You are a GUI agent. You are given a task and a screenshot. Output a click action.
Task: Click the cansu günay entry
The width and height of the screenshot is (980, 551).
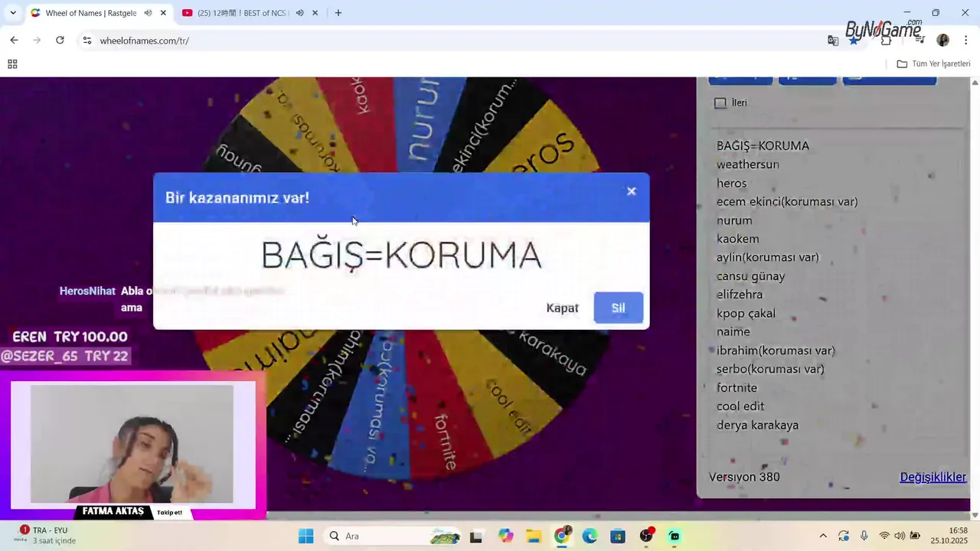point(750,276)
